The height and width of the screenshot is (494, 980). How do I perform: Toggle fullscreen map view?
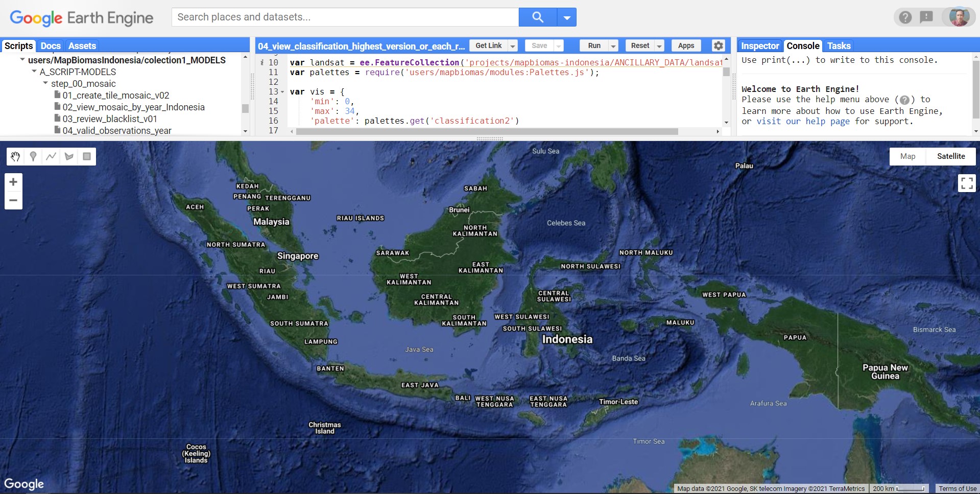pyautogui.click(x=966, y=183)
